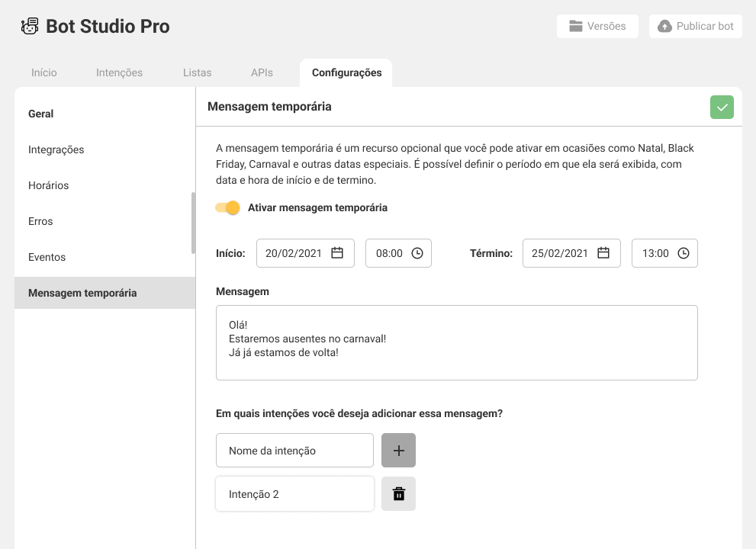Click the plus button to add intention

[398, 450]
